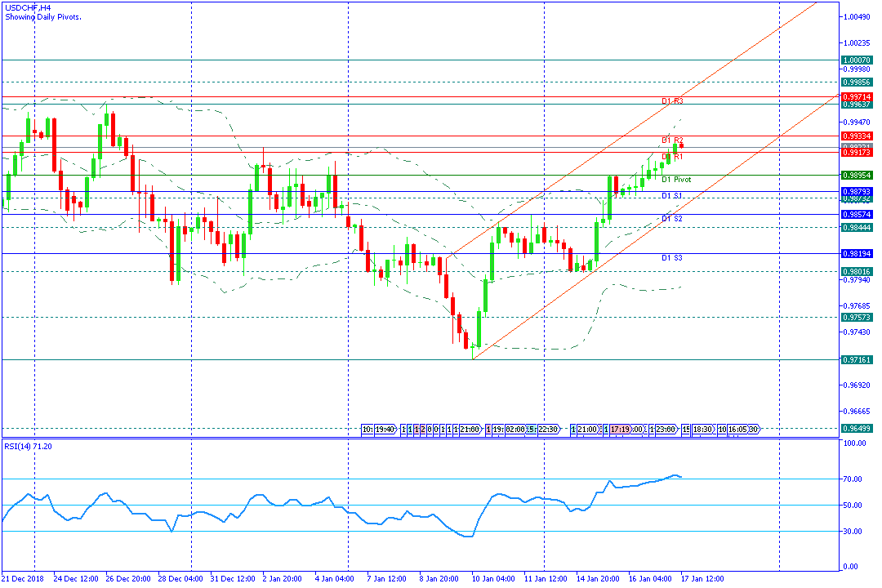882x588 pixels.
Task: Click the blue 0.98793 price tag
Action: point(857,192)
